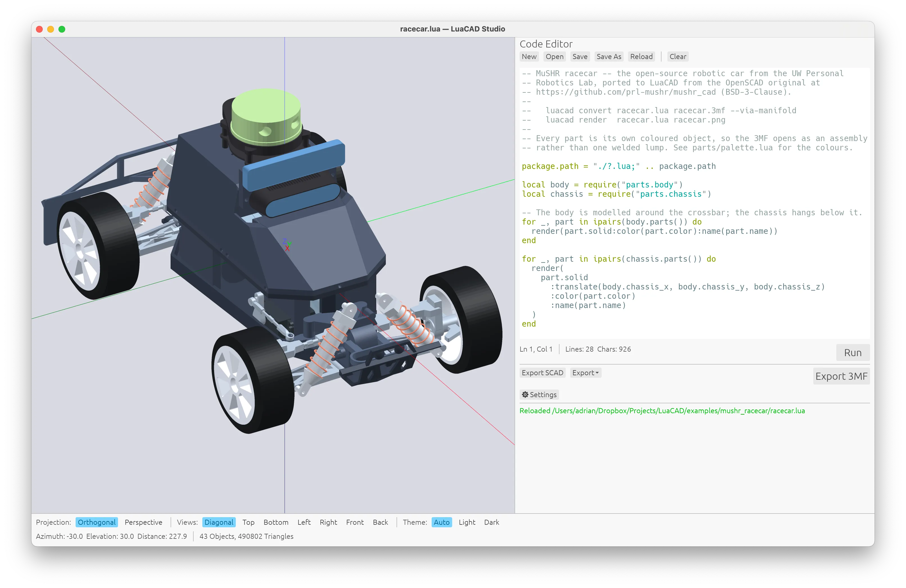Screen dimensions: 906x588
Task: Zoom the window with the green button
Action: (x=62, y=29)
